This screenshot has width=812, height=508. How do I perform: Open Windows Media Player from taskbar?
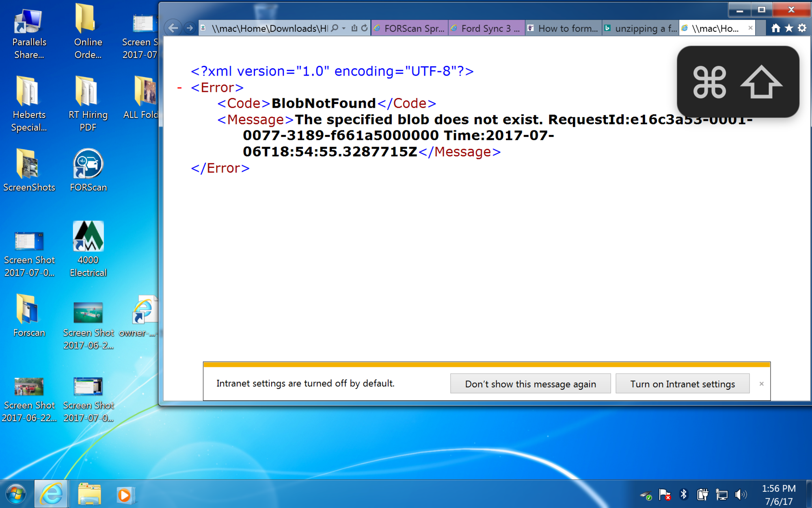click(x=125, y=495)
